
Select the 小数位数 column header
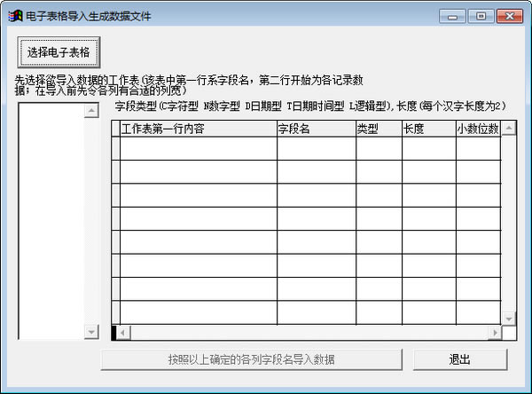pos(478,129)
